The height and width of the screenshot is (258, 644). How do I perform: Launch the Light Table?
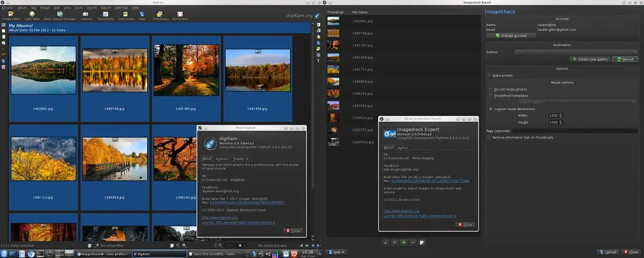tap(31, 16)
